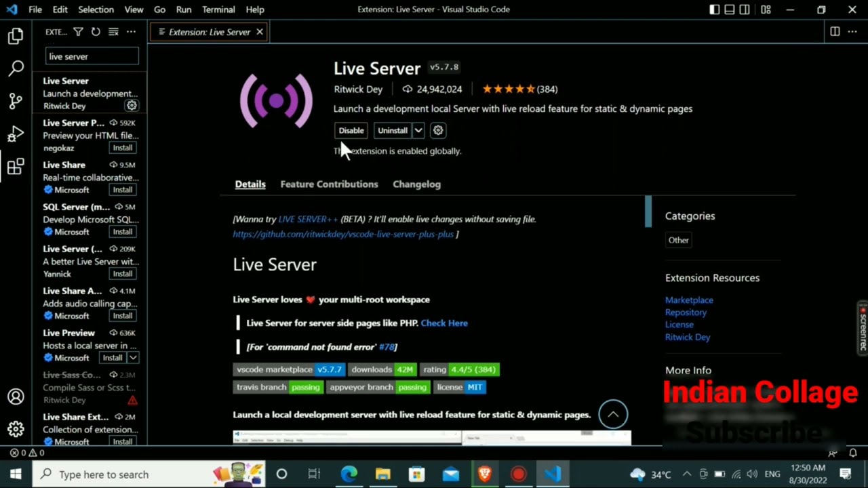868x488 pixels.
Task: Switch to the Changelog tab
Action: (x=416, y=184)
